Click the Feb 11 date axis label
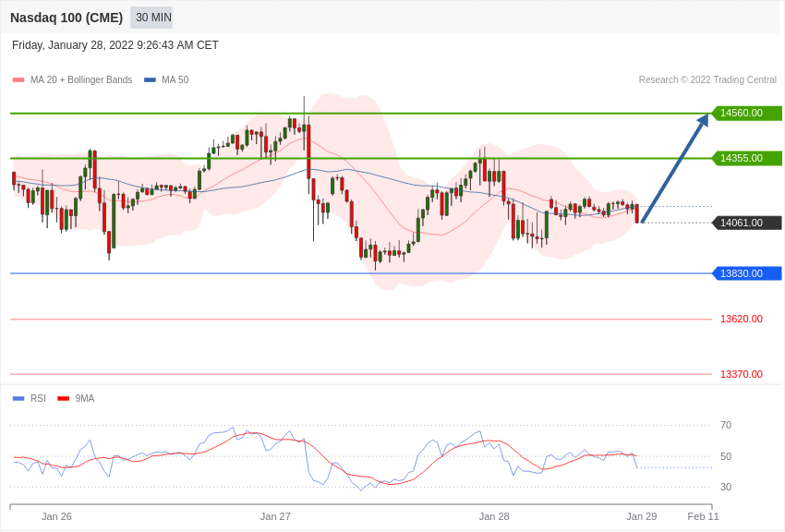 coord(703,516)
